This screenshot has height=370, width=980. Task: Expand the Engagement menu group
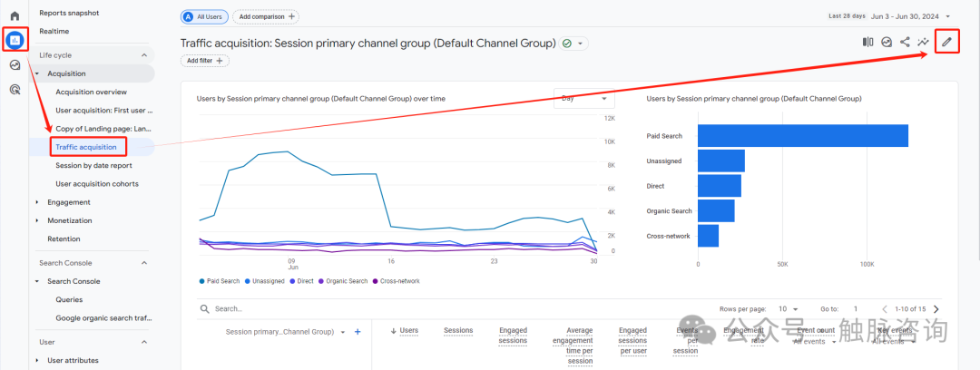[37, 202]
